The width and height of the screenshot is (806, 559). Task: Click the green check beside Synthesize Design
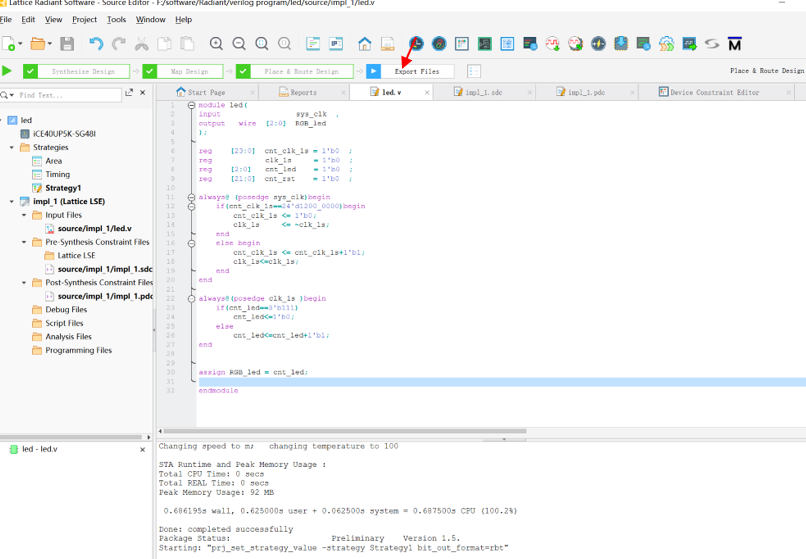(30, 71)
